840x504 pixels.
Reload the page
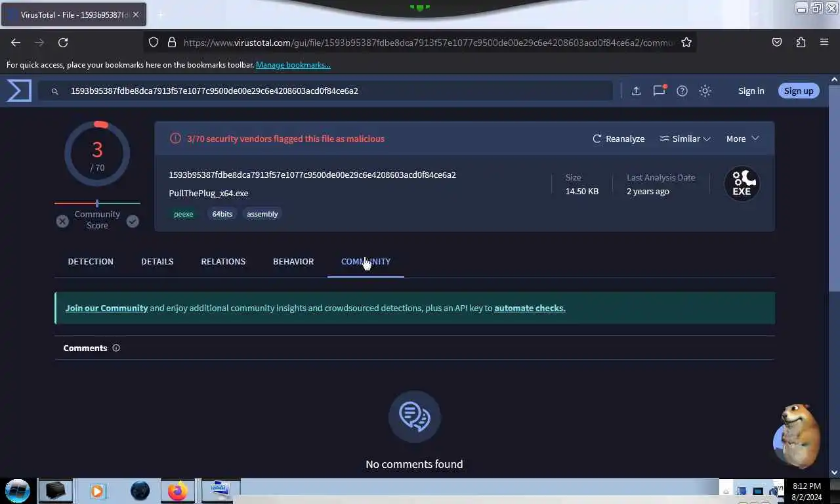63,42
